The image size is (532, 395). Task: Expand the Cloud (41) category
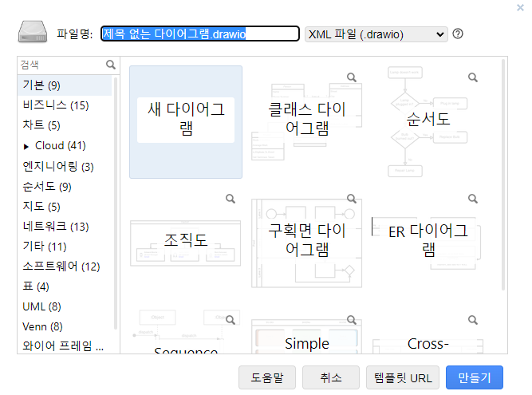[26, 147]
